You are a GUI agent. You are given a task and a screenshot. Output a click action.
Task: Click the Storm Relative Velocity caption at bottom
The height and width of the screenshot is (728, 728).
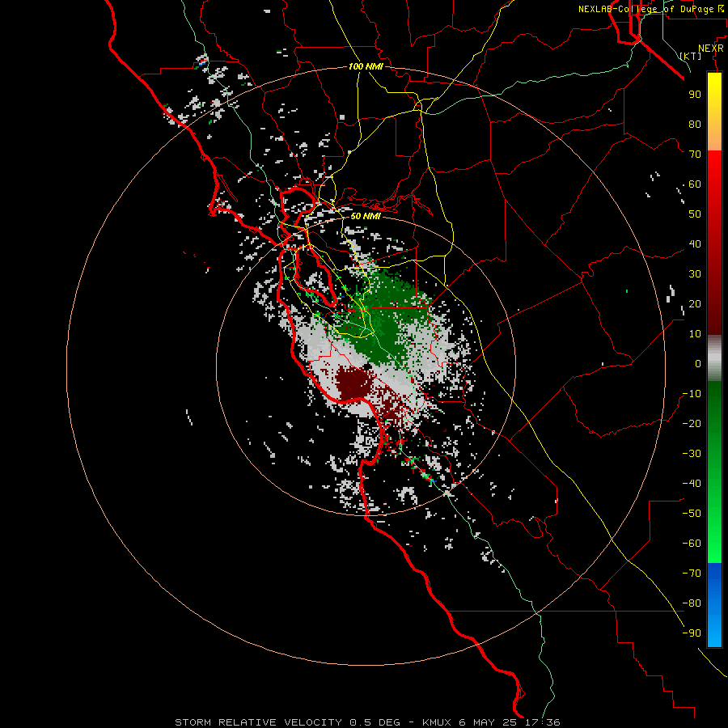pyautogui.click(x=367, y=722)
